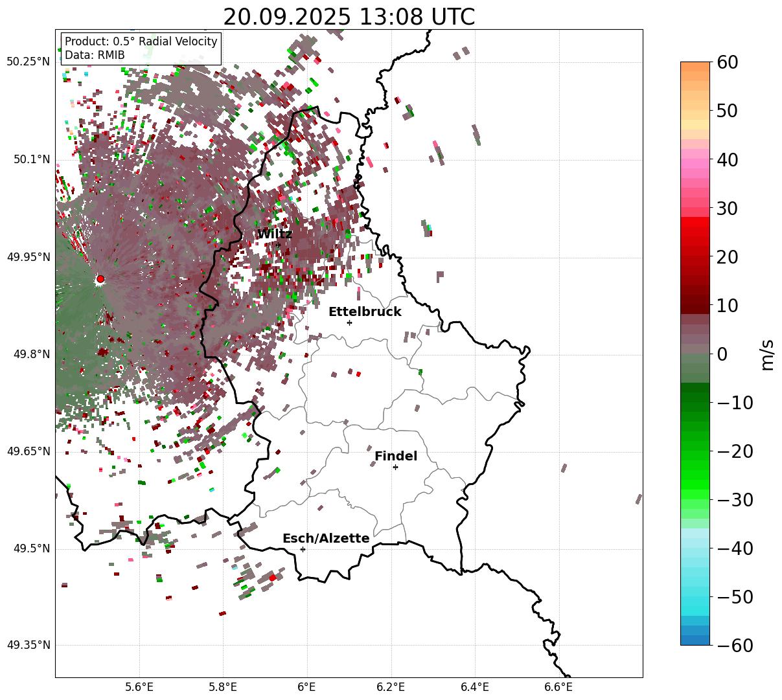Click the colorbar value 50
This screenshot has width=782, height=700.
click(728, 111)
